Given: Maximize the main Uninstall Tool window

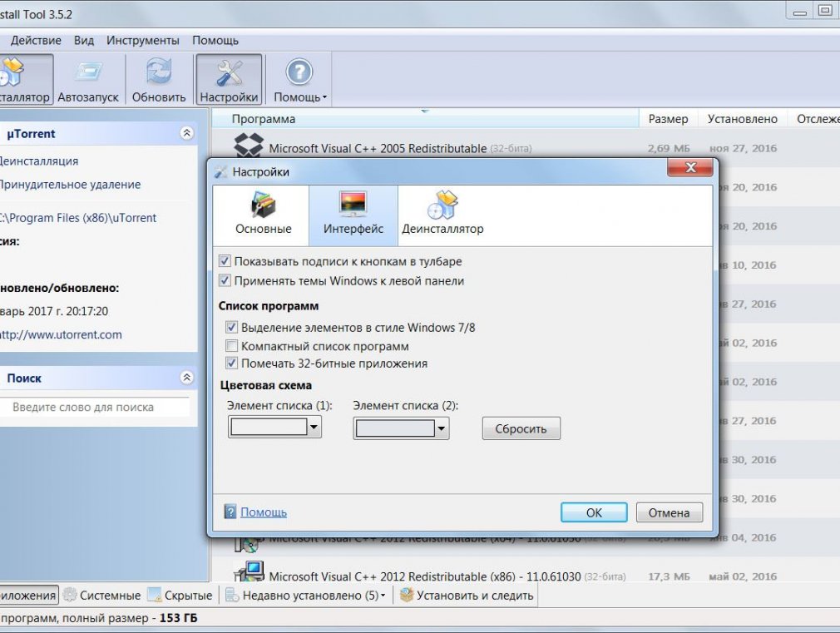Looking at the screenshot, I should tap(826, 11).
